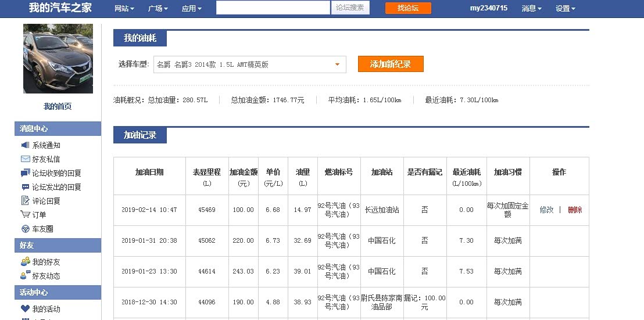The width and height of the screenshot is (644, 320).
Task: Click the forum search input field
Action: (273, 8)
